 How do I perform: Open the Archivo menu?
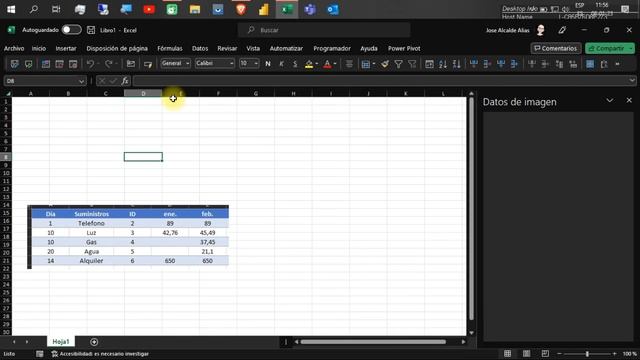[x=14, y=48]
